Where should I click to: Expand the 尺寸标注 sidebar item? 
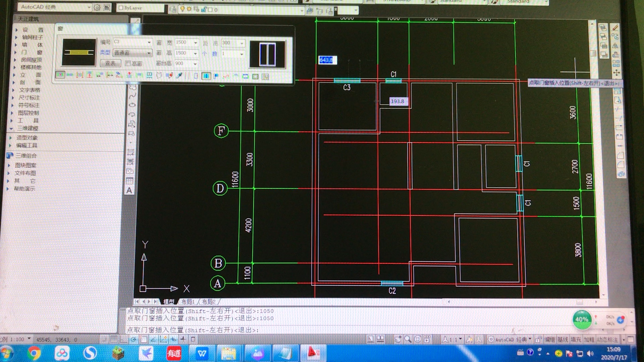pyautogui.click(x=29, y=98)
